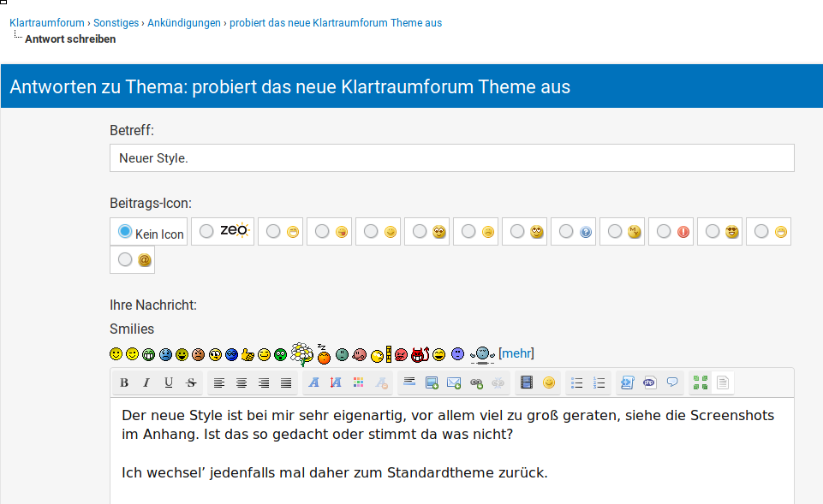Insert a hyperlink with chain icon
Image resolution: width=823 pixels, height=504 pixels.
[476, 382]
